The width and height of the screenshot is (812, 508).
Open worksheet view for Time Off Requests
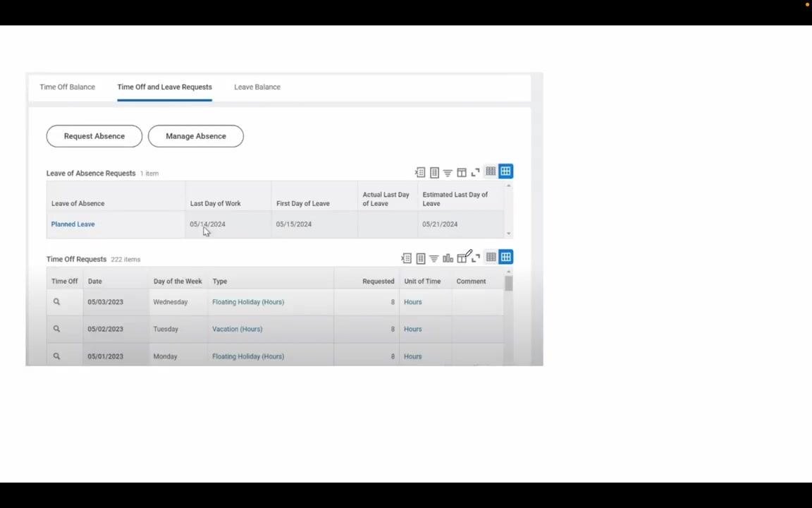click(421, 258)
